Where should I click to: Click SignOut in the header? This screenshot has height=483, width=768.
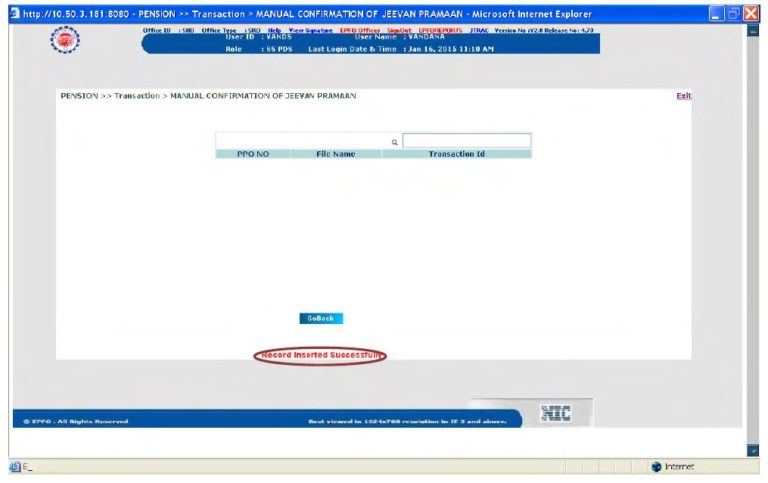pos(399,31)
